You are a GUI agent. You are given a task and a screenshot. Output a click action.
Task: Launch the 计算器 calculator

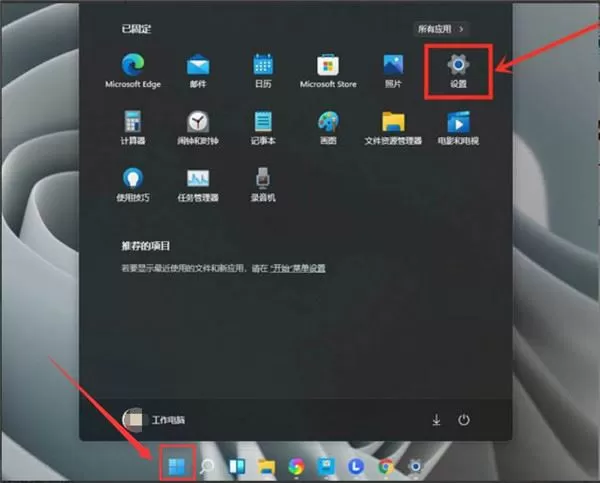coord(133,128)
